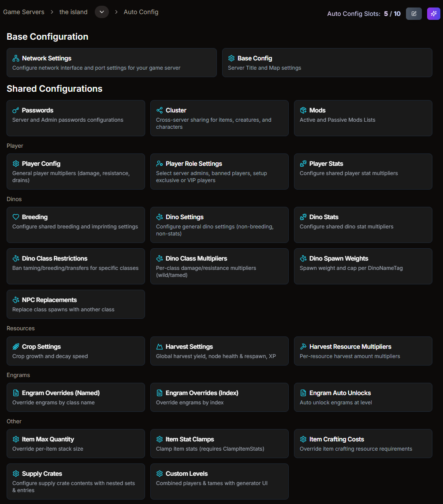Select the Dino Stats icon
This screenshot has width=443, height=504.
pyautogui.click(x=303, y=217)
